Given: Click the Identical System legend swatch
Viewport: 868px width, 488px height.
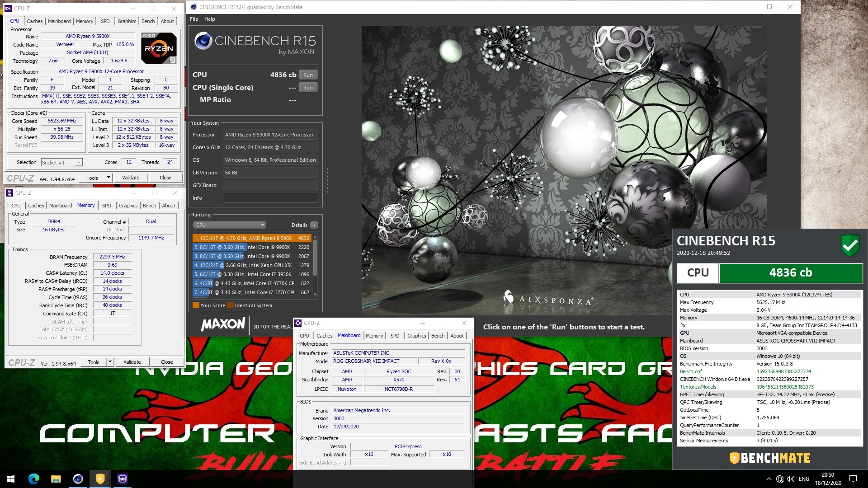Looking at the screenshot, I should 230,305.
